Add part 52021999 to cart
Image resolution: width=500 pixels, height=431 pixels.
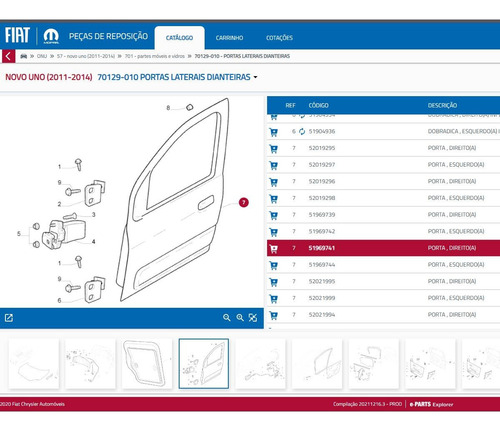274,299
